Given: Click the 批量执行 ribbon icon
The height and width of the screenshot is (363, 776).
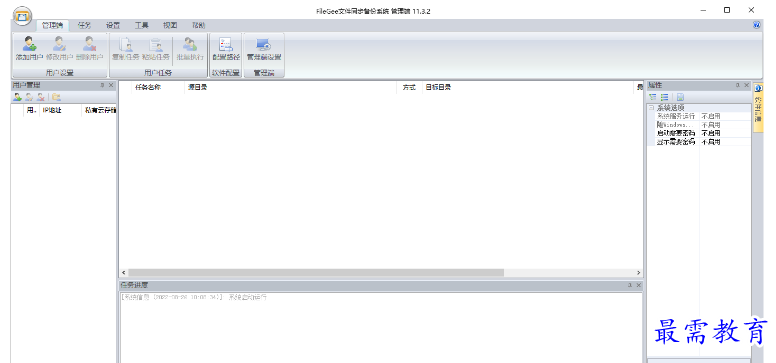Looking at the screenshot, I should tap(190, 49).
